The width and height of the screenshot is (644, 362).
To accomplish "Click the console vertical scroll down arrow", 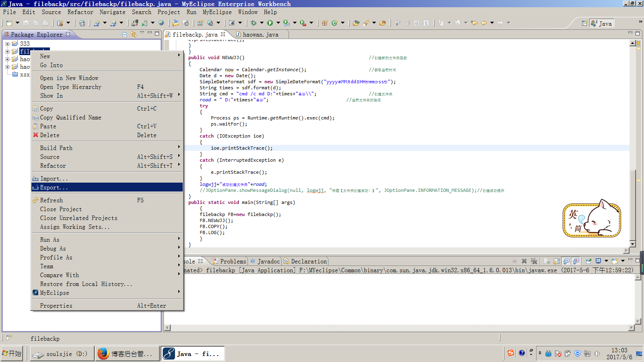I will pyautogui.click(x=638, y=321).
